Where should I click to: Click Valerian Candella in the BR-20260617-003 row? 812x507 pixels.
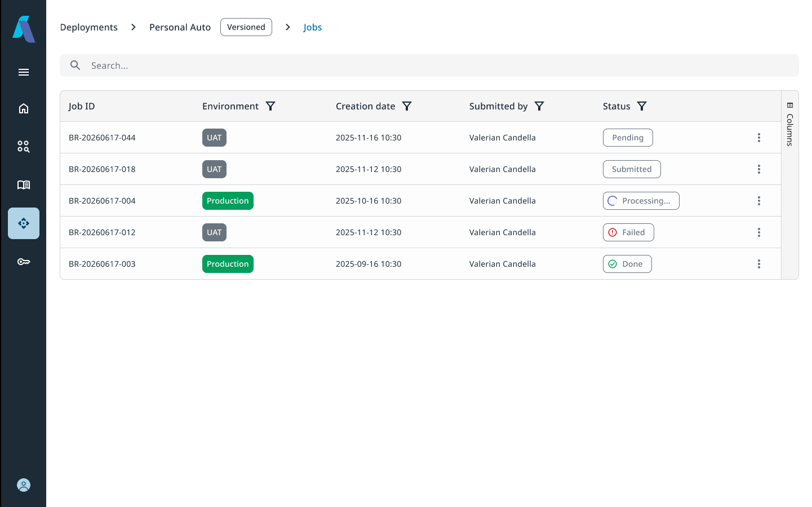point(503,264)
